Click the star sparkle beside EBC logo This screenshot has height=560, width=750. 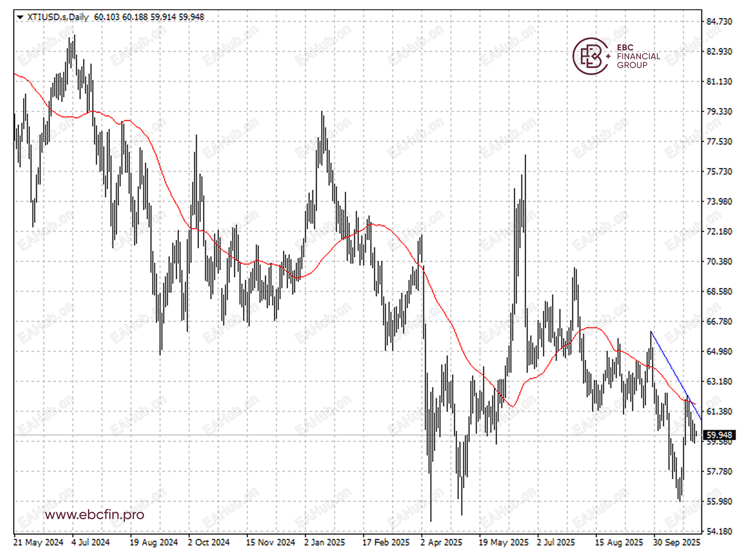point(608,57)
